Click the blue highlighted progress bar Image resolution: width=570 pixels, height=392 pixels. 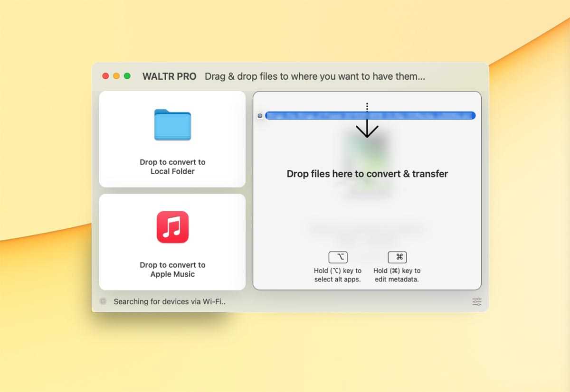click(370, 115)
